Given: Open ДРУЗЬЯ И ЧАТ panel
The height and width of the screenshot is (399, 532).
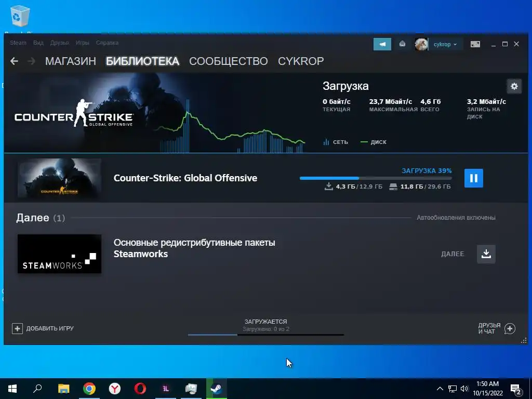Looking at the screenshot, I should [x=489, y=328].
